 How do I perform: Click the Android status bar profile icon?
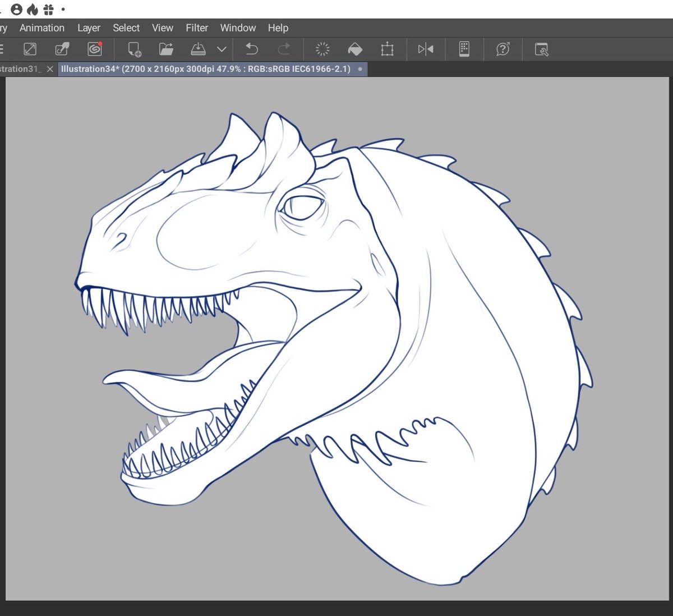[17, 9]
